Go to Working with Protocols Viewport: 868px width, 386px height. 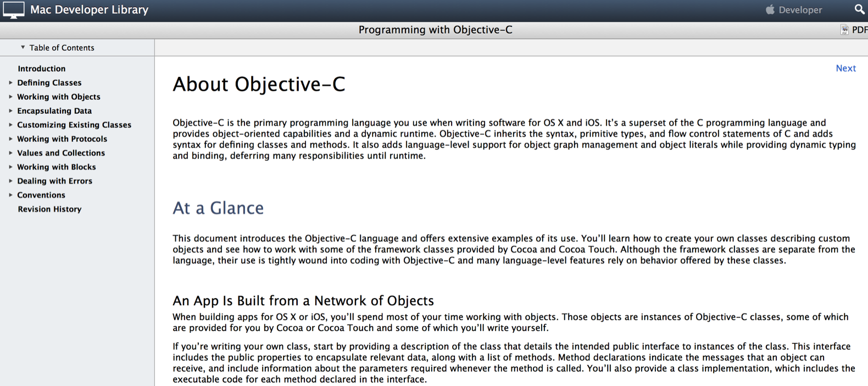point(62,139)
